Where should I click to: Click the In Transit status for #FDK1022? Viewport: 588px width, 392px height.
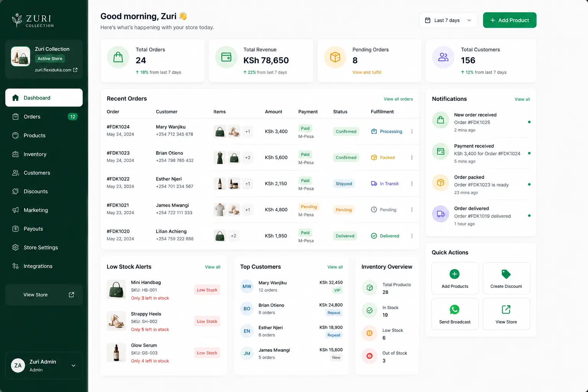[x=385, y=184]
